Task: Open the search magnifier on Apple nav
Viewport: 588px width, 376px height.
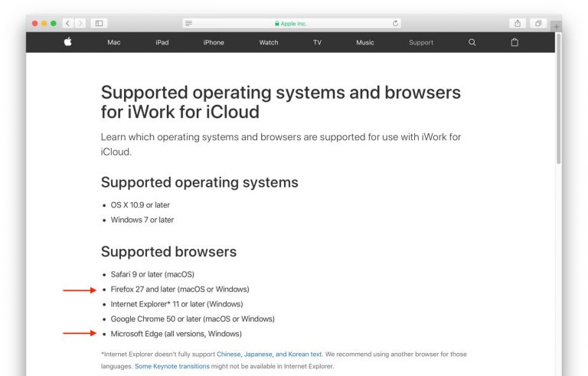Action: click(x=472, y=42)
